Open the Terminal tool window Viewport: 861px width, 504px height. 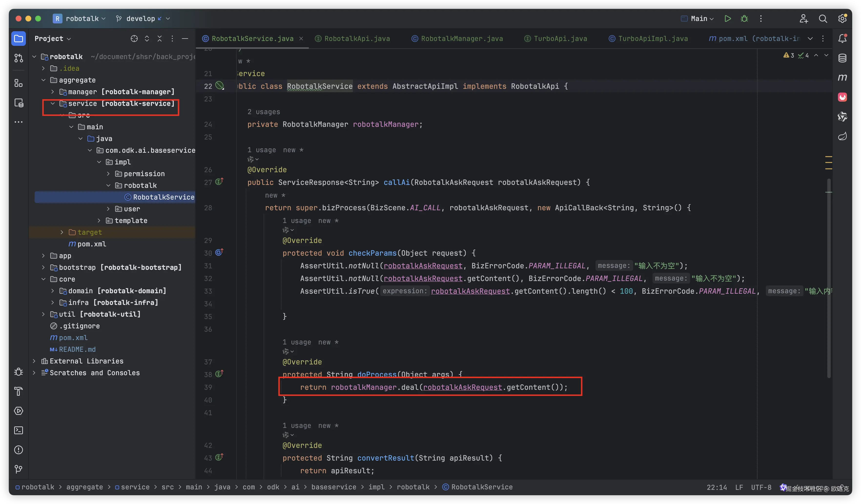pyautogui.click(x=19, y=430)
